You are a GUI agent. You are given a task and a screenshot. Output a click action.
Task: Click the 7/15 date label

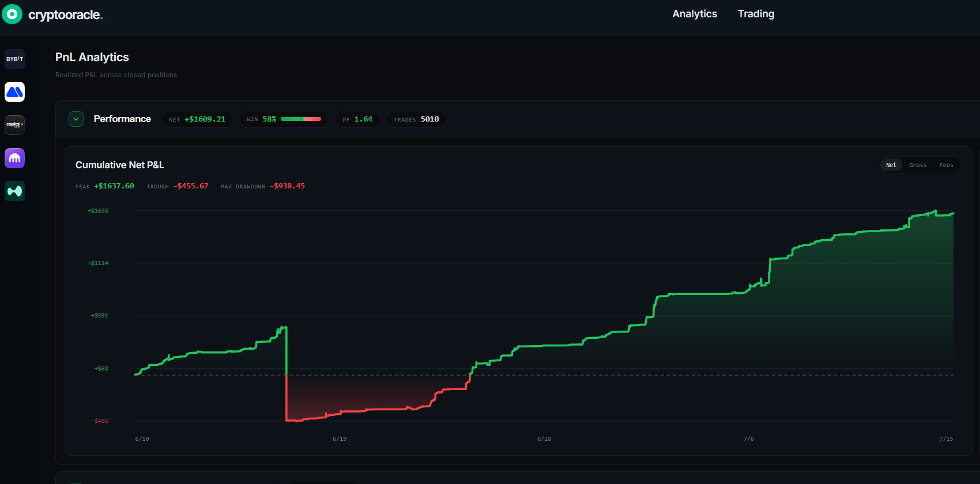coord(946,439)
